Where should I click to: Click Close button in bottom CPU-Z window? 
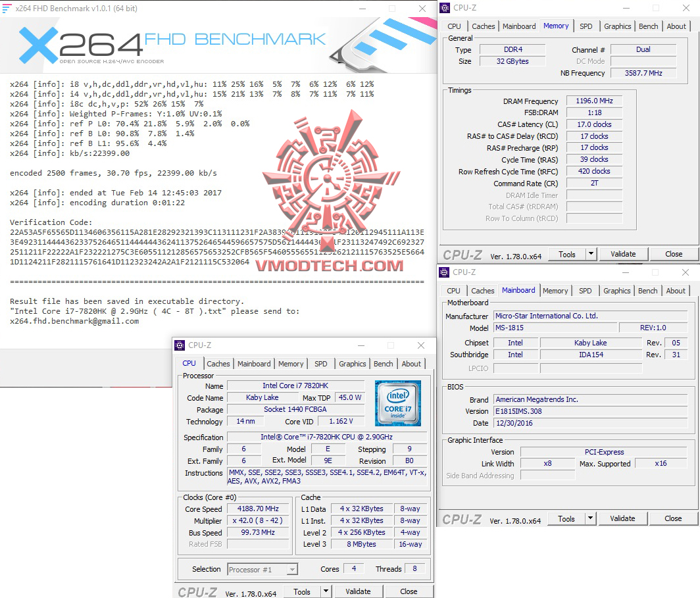pos(409,591)
